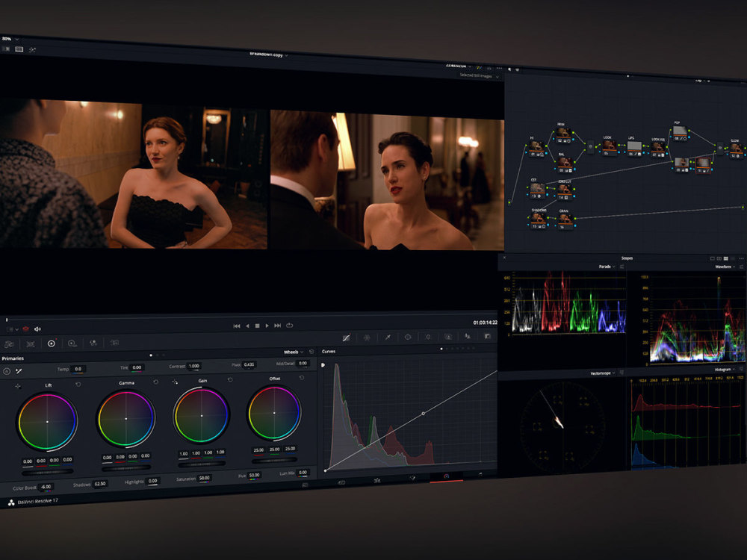Play the clip forward
The image size is (747, 560).
(x=267, y=326)
